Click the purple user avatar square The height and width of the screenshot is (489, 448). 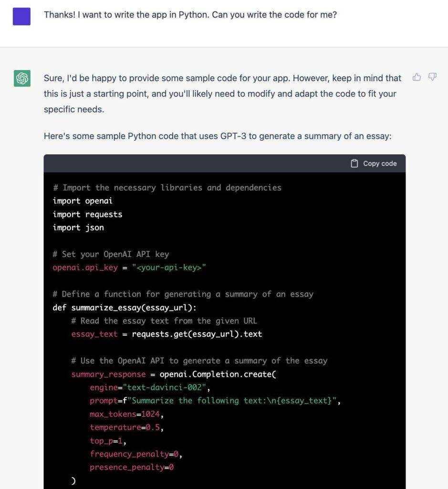click(x=22, y=17)
